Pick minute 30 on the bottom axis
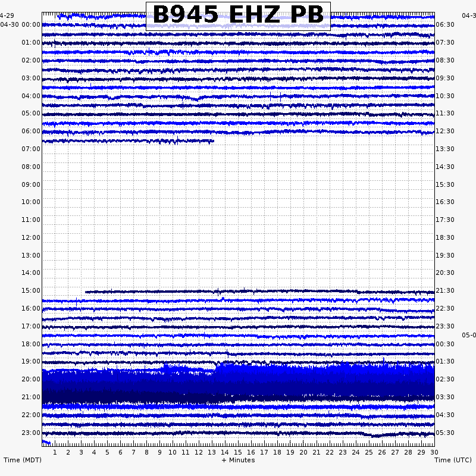Viewport: 476px width, 476px height. pyautogui.click(x=434, y=452)
